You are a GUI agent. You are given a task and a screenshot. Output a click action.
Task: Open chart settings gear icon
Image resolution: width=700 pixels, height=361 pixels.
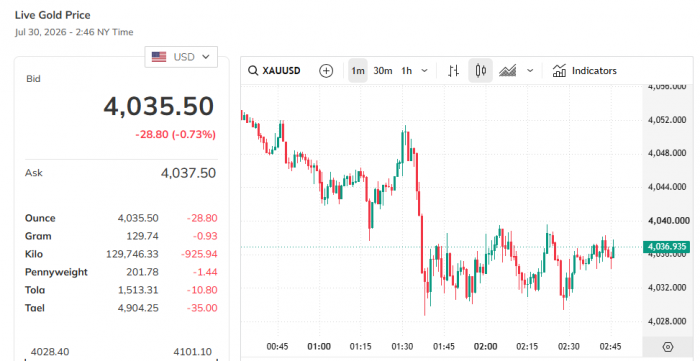tap(668, 347)
